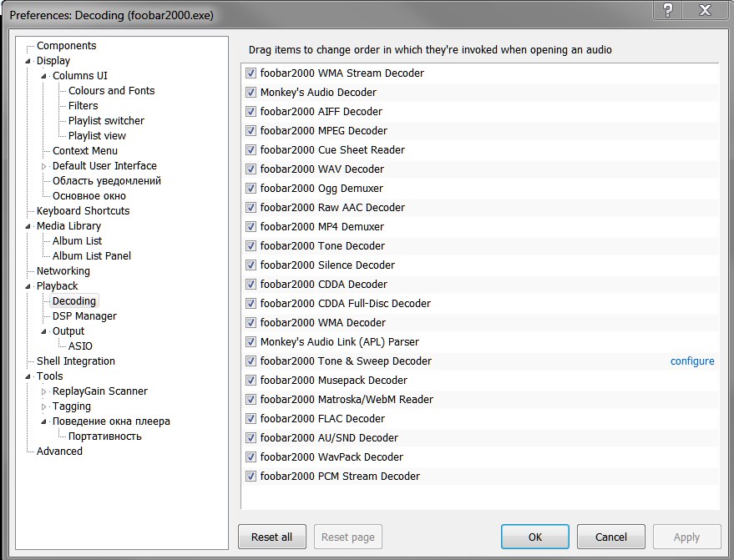The image size is (734, 560).
Task: Expand the ReplayGain Scanner node
Action: tap(44, 391)
